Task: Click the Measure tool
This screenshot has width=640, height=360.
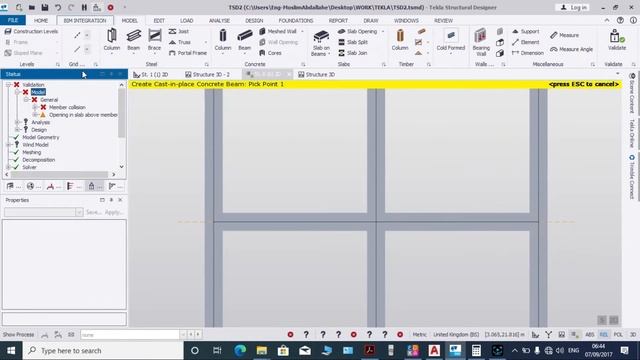Action: click(x=564, y=35)
